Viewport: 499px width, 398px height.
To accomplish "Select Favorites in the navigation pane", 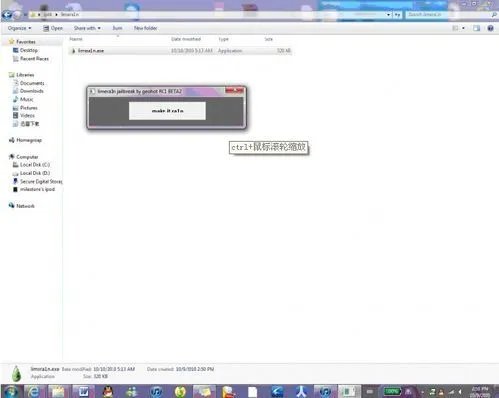I will click(x=26, y=42).
